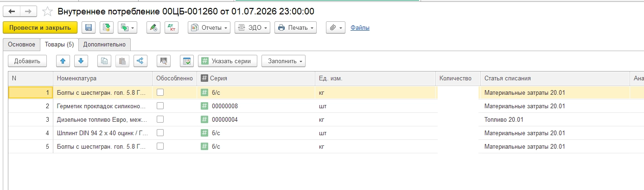Click the series hash icon for 00000004
The height and width of the screenshot is (190, 644).
[204, 119]
